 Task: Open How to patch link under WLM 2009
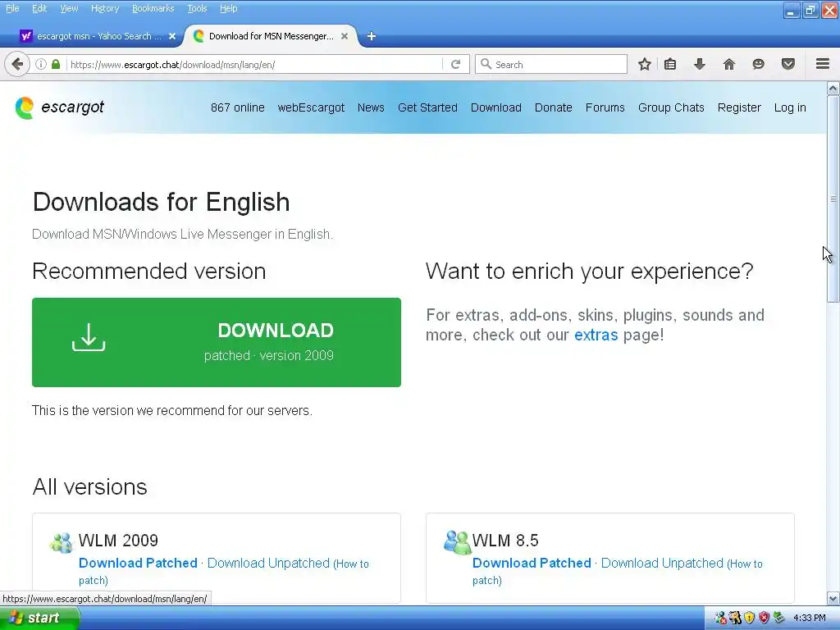point(353,564)
